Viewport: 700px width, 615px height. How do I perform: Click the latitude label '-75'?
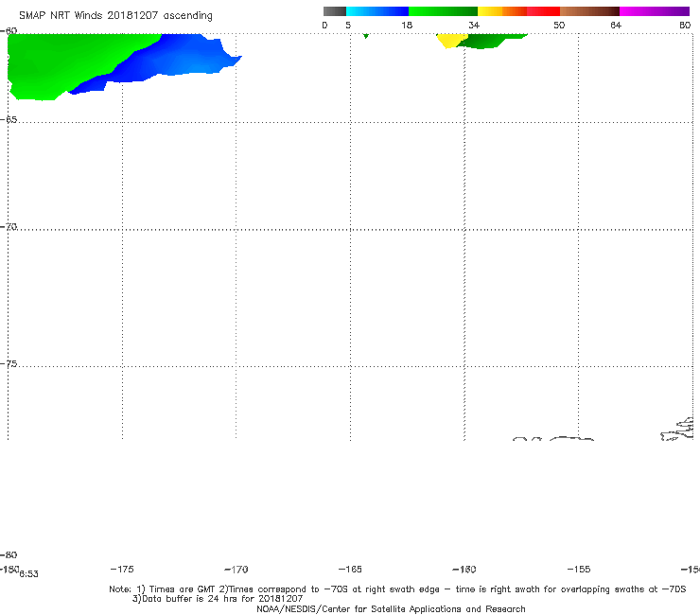tap(9, 364)
